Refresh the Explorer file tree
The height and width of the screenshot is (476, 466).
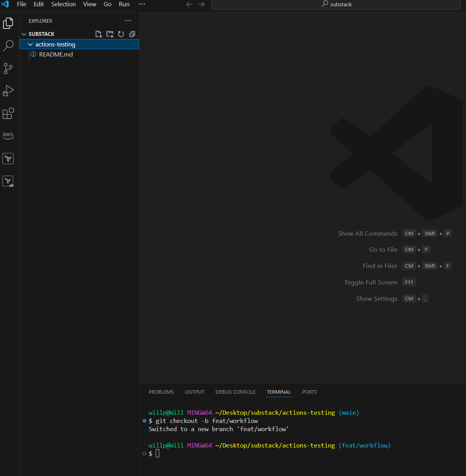coord(121,34)
